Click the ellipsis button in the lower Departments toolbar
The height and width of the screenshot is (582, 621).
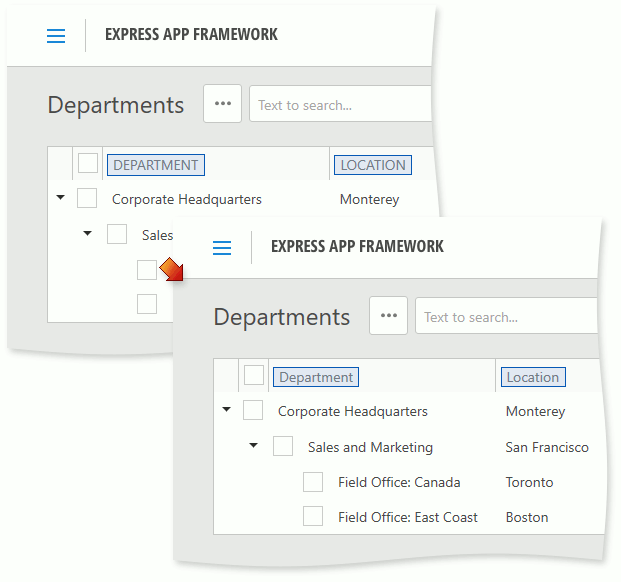pos(389,316)
